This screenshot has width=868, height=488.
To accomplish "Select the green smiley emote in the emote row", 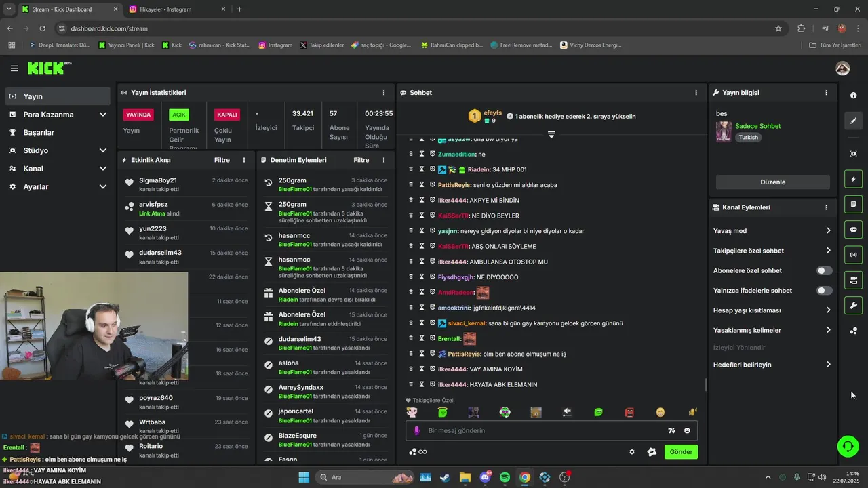I will click(598, 412).
